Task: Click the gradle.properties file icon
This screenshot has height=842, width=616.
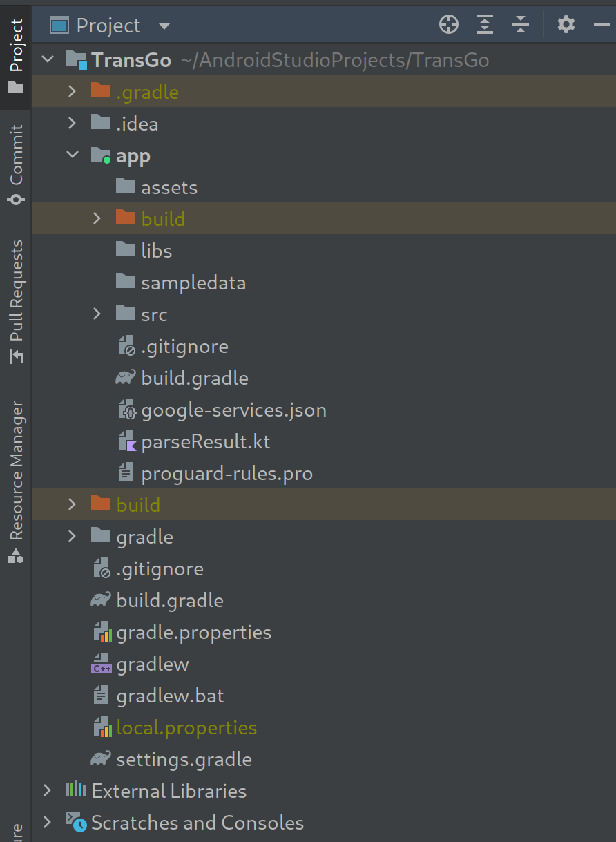Action: click(102, 632)
